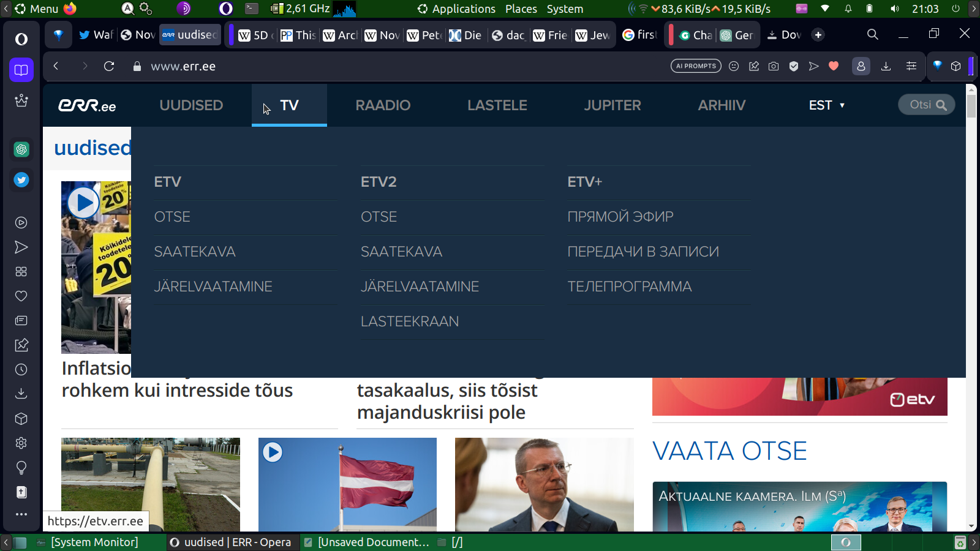Open the Player icon in sidebar
The image size is (980, 551).
click(x=21, y=223)
